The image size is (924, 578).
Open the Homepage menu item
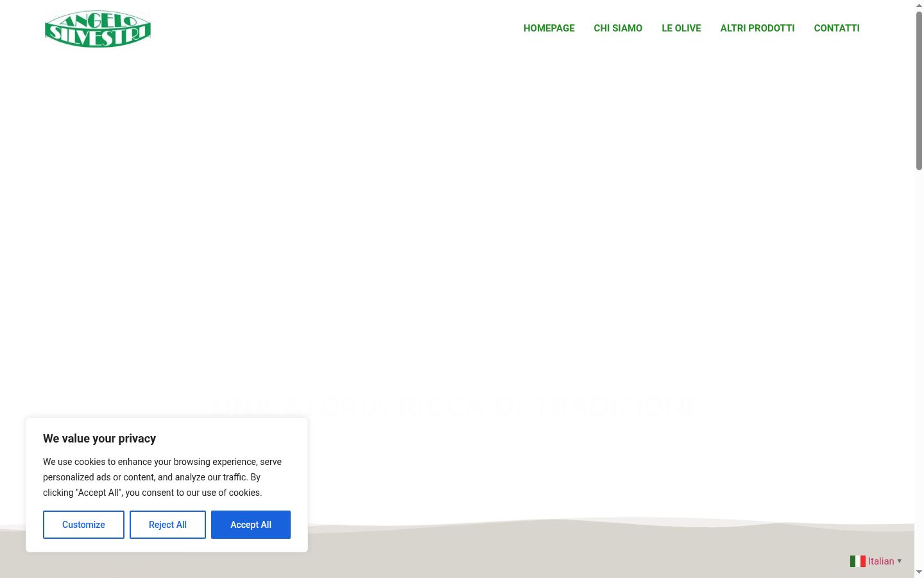click(549, 28)
